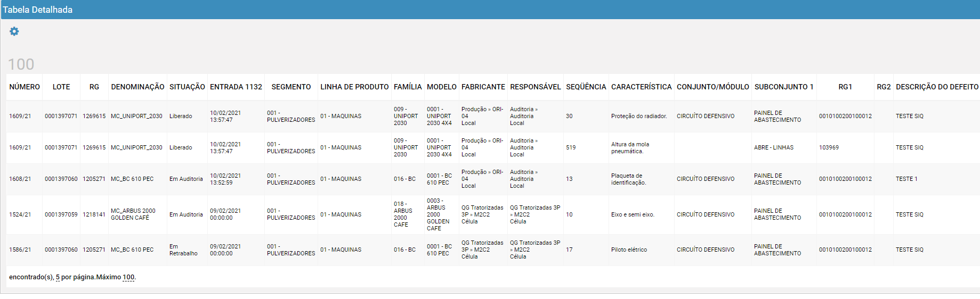Open the table settings gear icon

coord(14,31)
